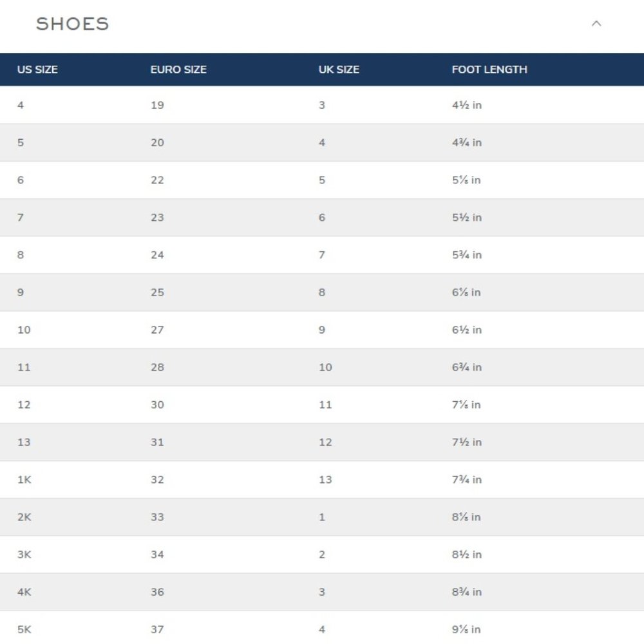644x644 pixels.
Task: Click UK size 10 cell
Action: 325,367
